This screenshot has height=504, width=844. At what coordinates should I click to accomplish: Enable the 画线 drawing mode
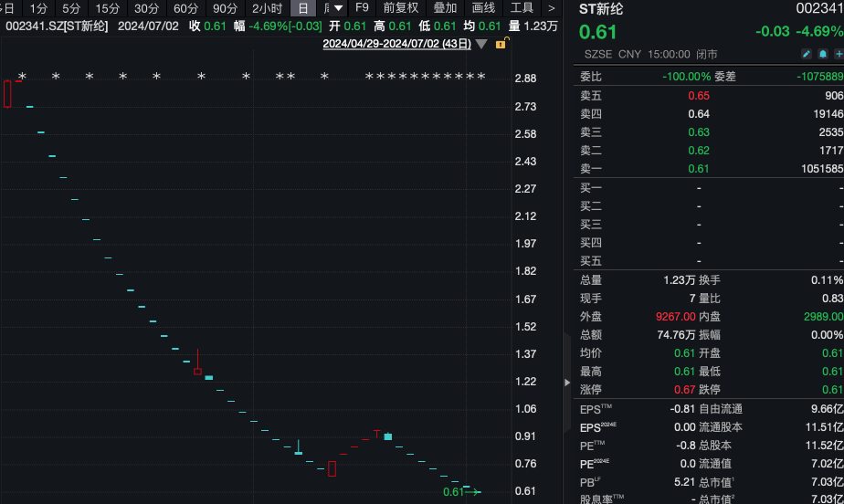tap(483, 8)
